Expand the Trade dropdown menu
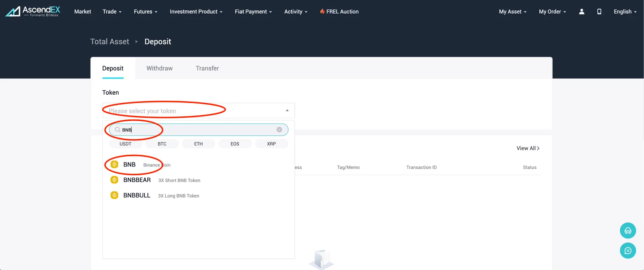Image resolution: width=644 pixels, height=270 pixels. [x=112, y=12]
